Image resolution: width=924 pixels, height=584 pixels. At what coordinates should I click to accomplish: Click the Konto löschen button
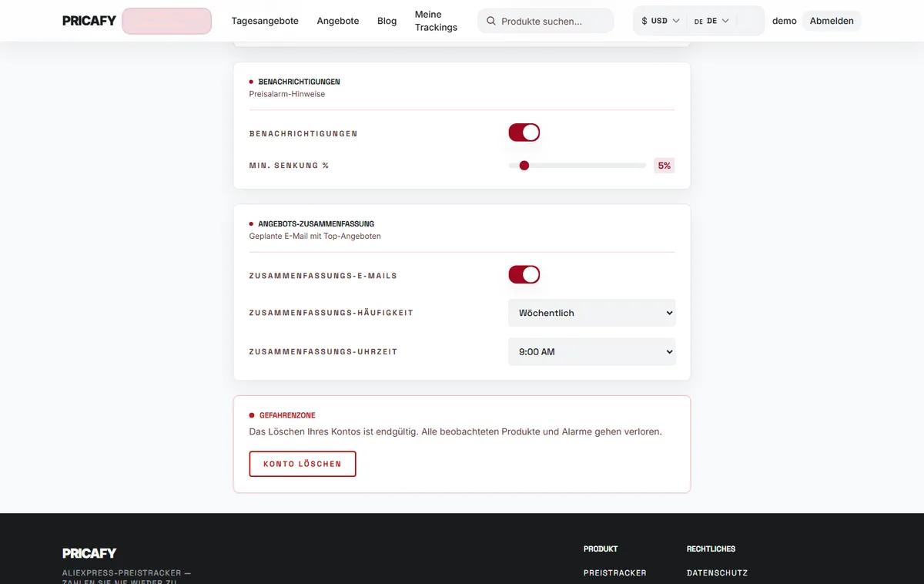click(x=303, y=464)
